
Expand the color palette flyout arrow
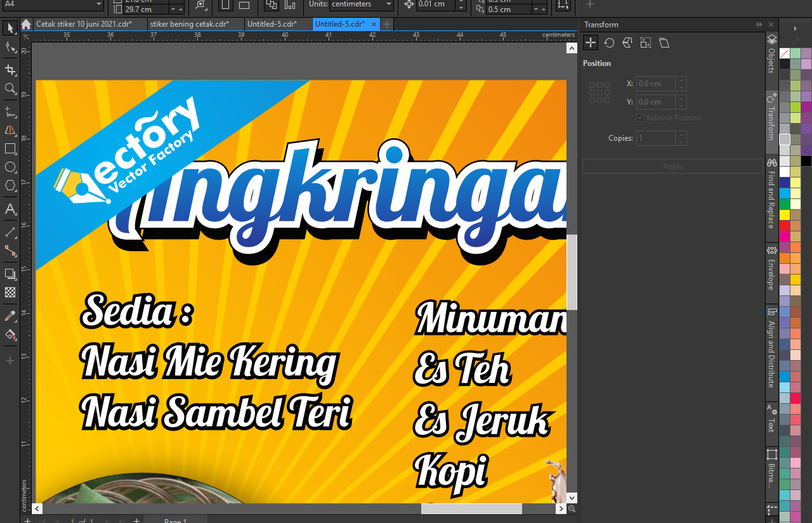796,29
